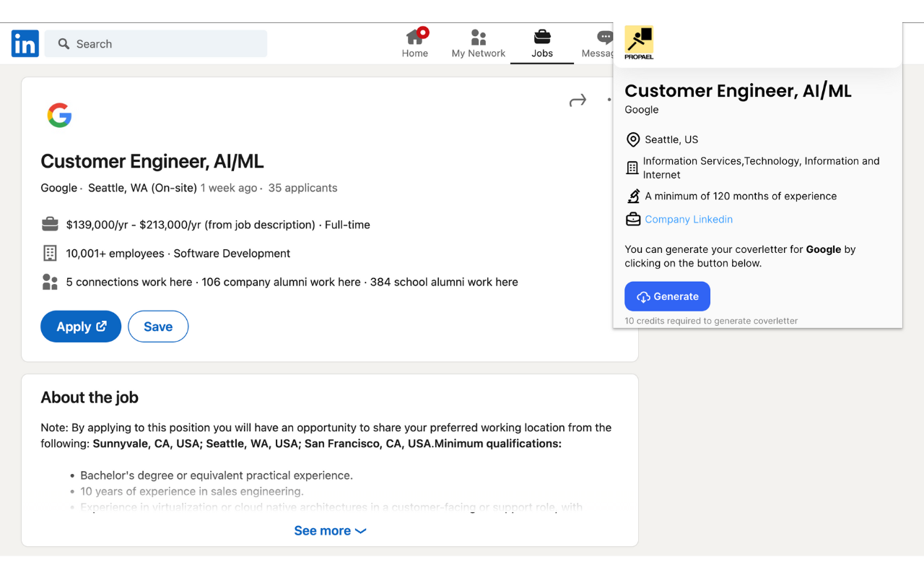924x578 pixels.
Task: Click '10,001+ employees · Software Development' text
Action: tap(178, 254)
